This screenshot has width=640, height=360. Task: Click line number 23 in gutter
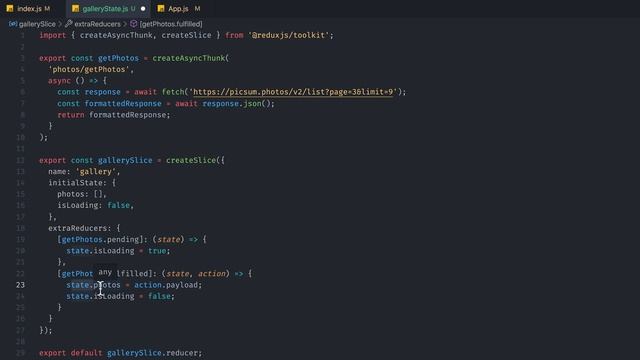point(20,285)
